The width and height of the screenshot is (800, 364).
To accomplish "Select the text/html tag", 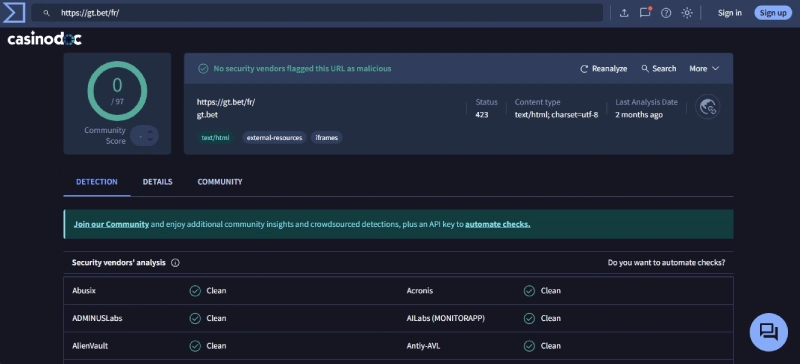I will click(215, 138).
